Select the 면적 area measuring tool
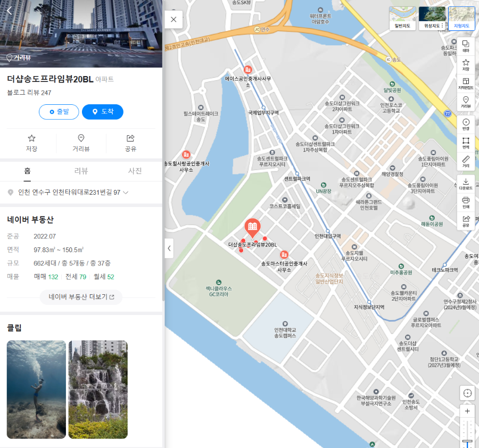The height and width of the screenshot is (448, 479). pyautogui.click(x=466, y=143)
